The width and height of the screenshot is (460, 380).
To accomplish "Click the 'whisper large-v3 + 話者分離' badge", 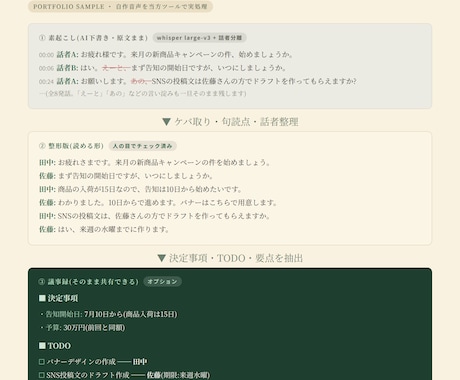I will pos(199,38).
